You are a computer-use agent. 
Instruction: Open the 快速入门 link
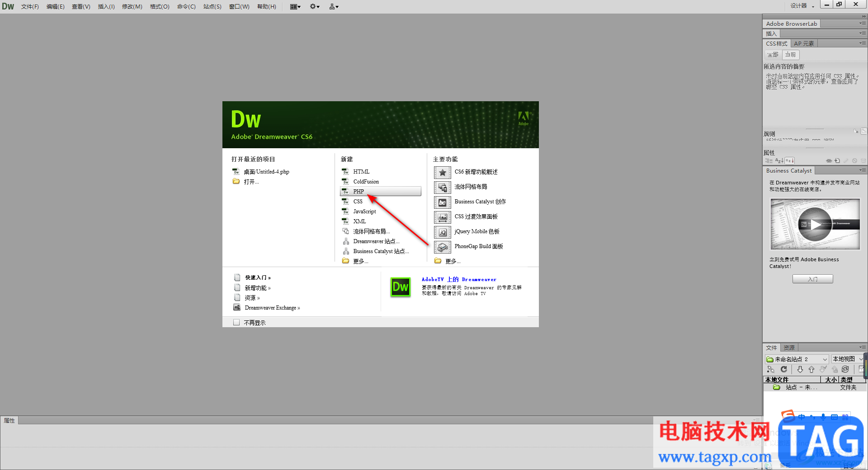(x=258, y=277)
